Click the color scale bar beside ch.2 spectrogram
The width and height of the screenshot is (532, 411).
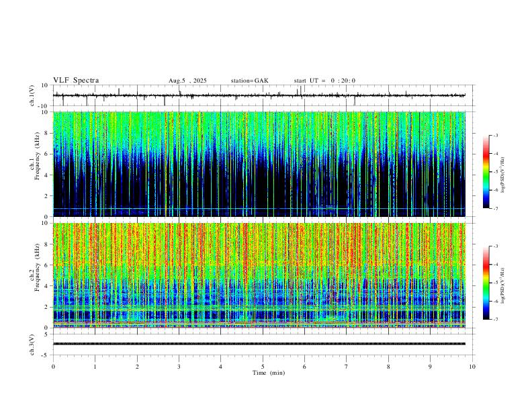pos(486,283)
